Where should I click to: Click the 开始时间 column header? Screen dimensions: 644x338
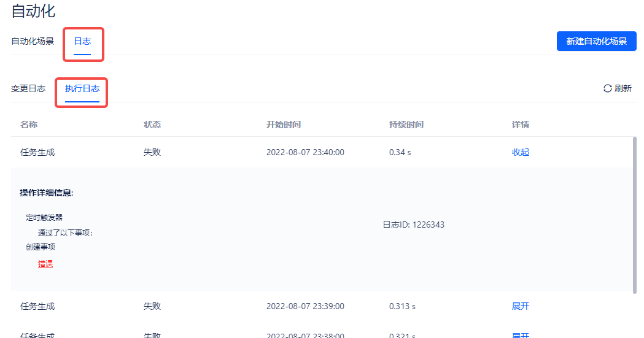(x=284, y=125)
